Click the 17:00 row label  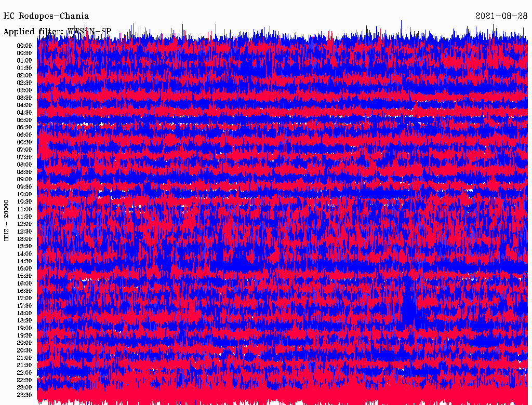point(24,299)
